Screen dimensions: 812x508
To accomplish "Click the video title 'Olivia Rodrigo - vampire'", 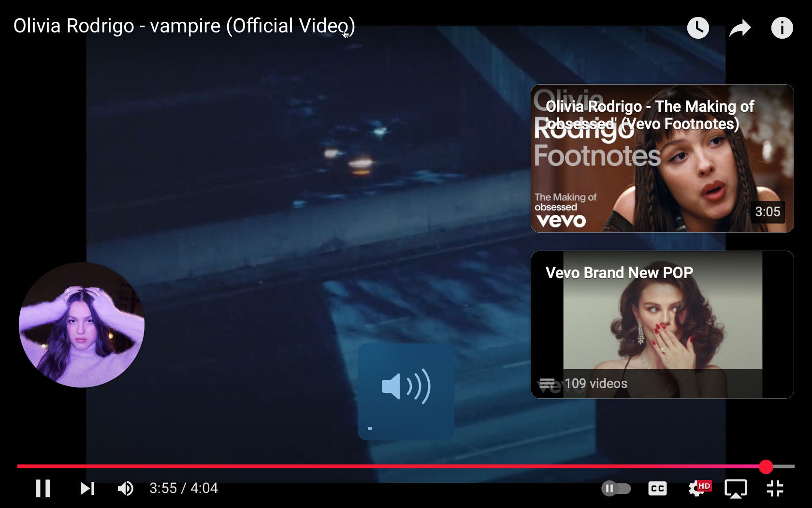I will (184, 26).
